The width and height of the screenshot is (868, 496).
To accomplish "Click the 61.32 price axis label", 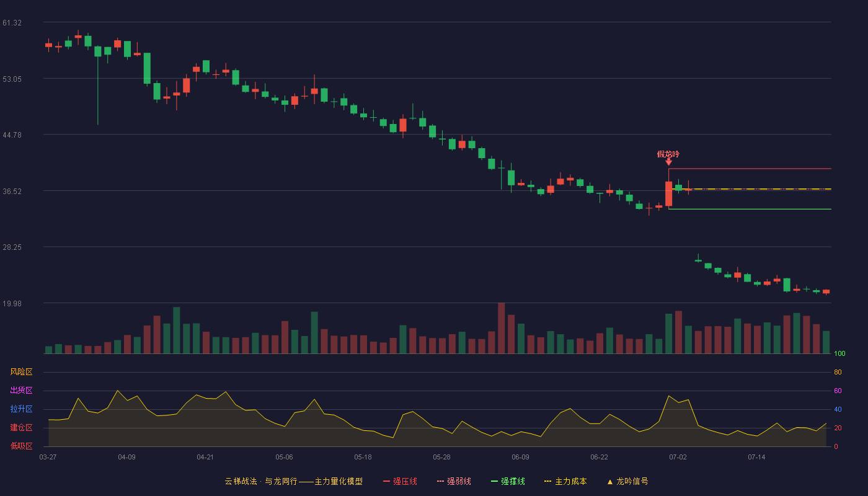I will (x=12, y=23).
